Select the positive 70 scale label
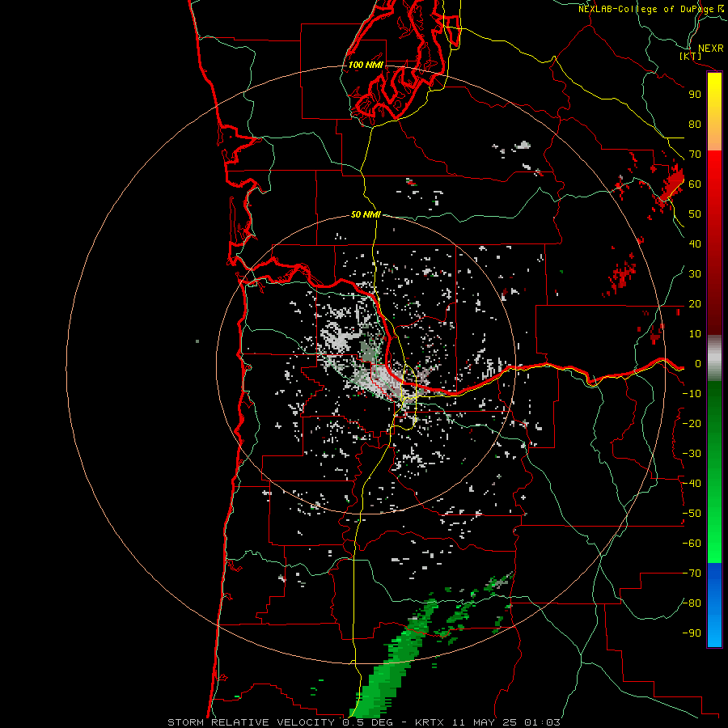Screen dimensions: 728x728 pyautogui.click(x=695, y=154)
